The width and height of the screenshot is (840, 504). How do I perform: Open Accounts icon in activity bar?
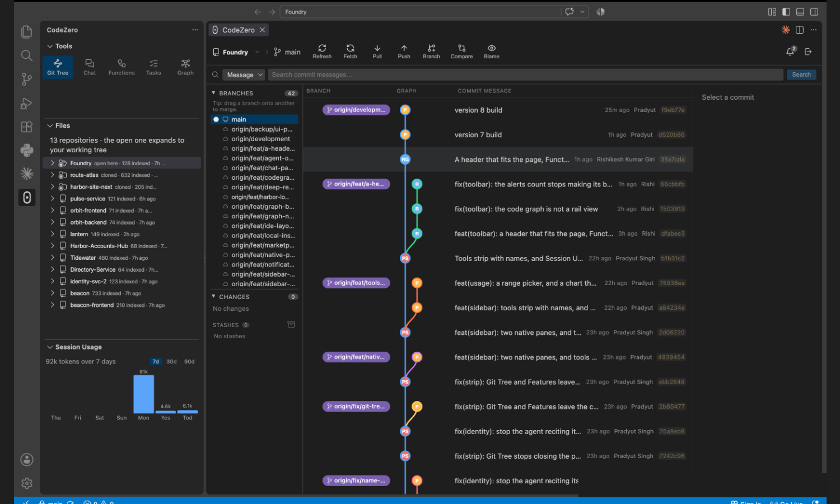coord(26,460)
